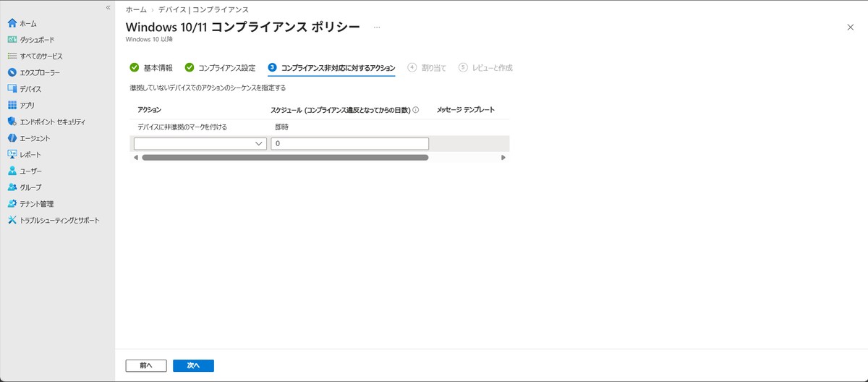Click the 前へ button

point(146,365)
